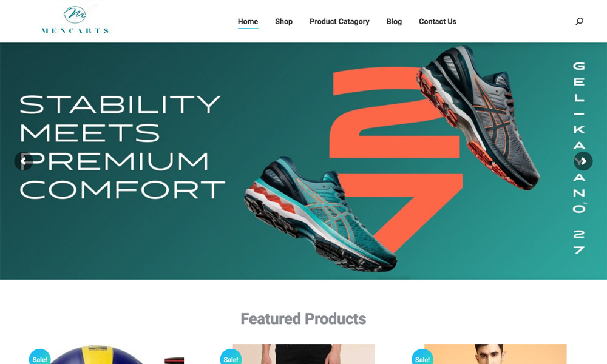Open the man portrait product thumbnail
The width and height of the screenshot is (607, 364).
[495, 354]
